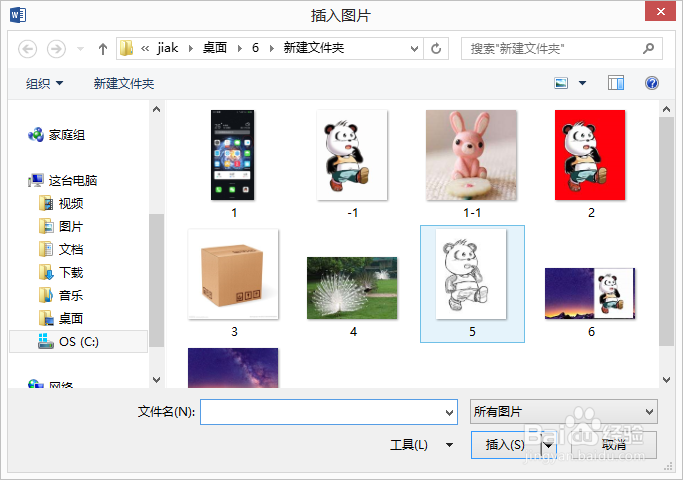Screen dimensions: 683x480
Task: Select 桌面 in the address path
Action: click(x=215, y=48)
